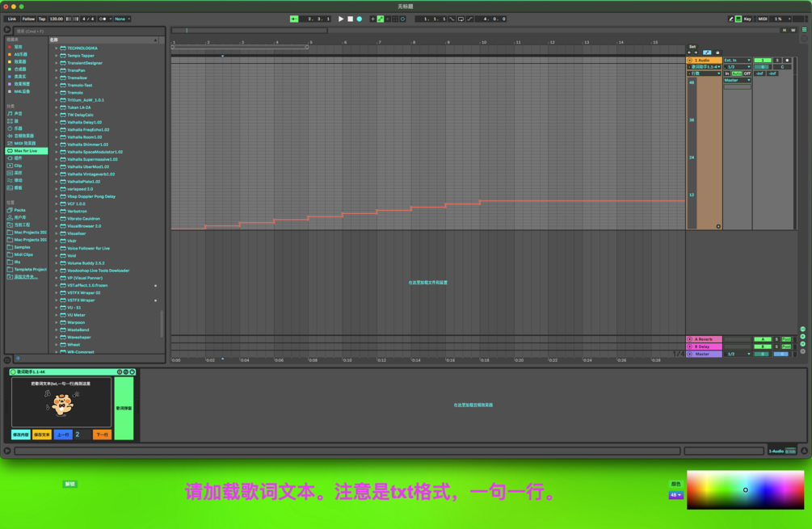Click the lock envelopes icon

click(717, 52)
